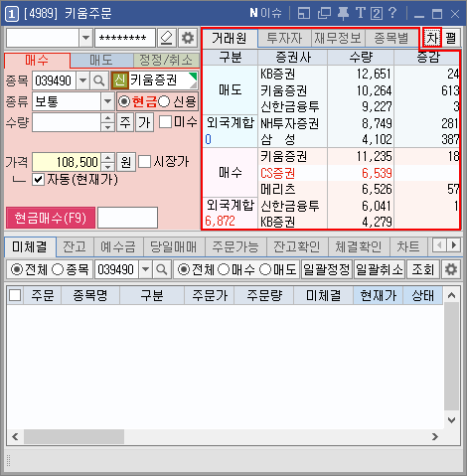Screen dimensions: 467x476
Task: Select the 신용 radio button
Action: [164, 101]
